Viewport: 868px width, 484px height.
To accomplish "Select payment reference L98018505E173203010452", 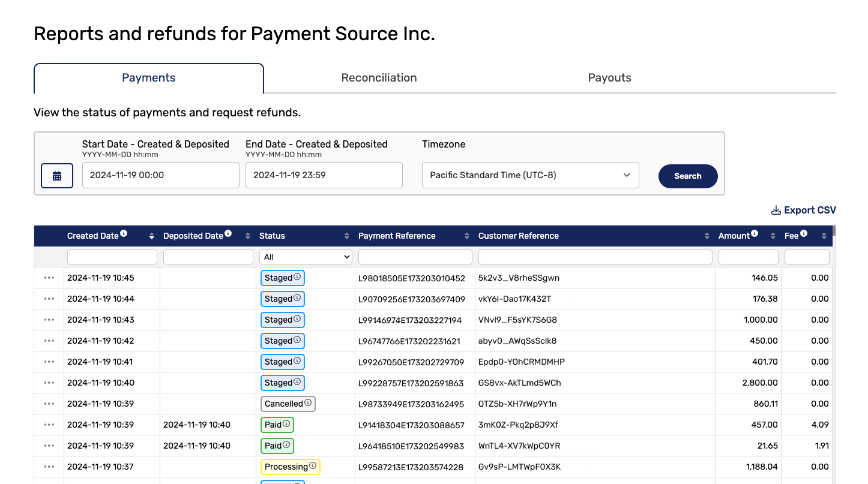I will [x=412, y=278].
